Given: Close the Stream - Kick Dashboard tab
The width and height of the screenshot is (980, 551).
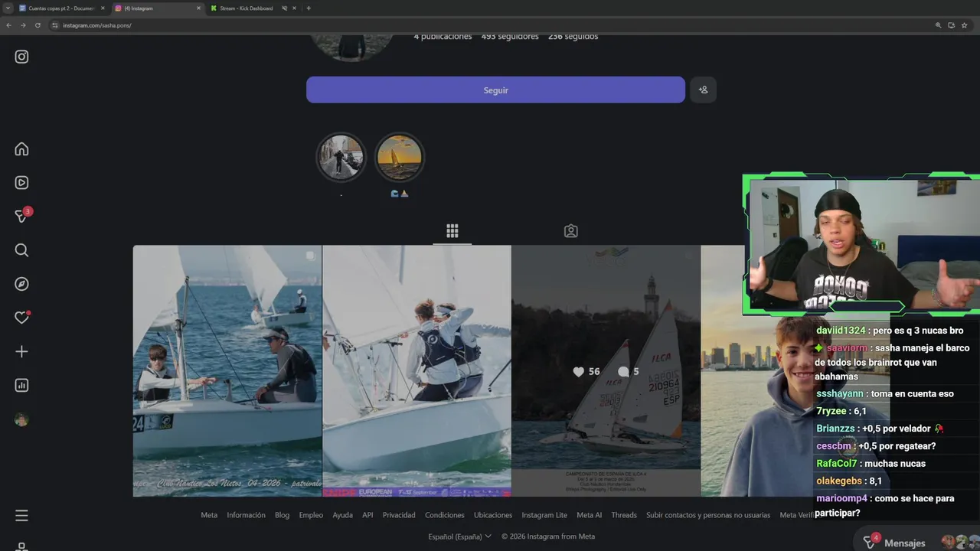Looking at the screenshot, I should tap(295, 8).
